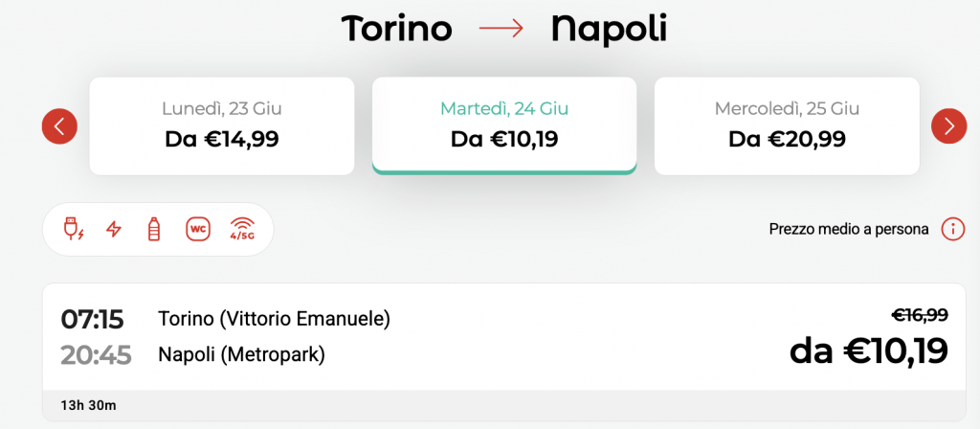
Task: Click Napoli (Metropark) arrival stop
Action: [x=241, y=354]
